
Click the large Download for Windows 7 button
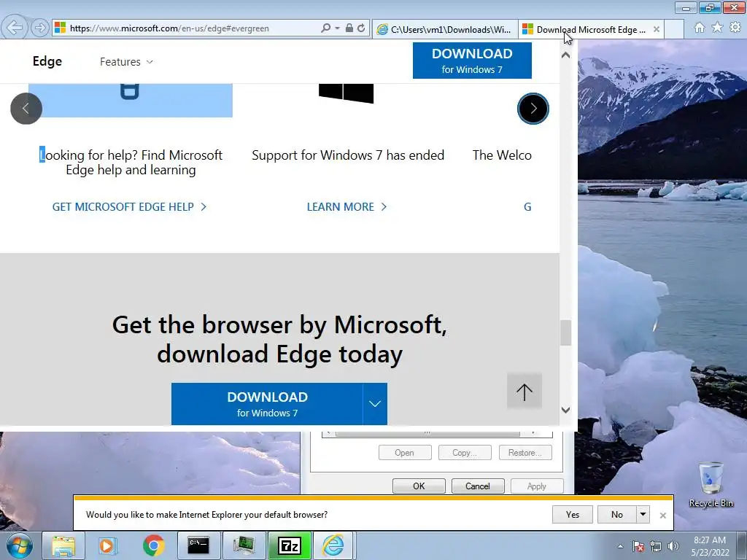[267, 404]
